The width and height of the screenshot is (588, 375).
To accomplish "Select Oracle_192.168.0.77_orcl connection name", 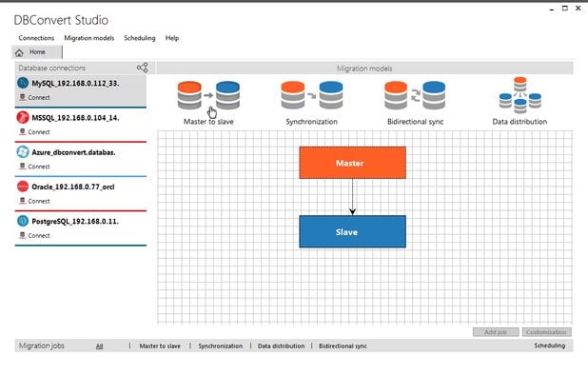I will [x=73, y=187].
